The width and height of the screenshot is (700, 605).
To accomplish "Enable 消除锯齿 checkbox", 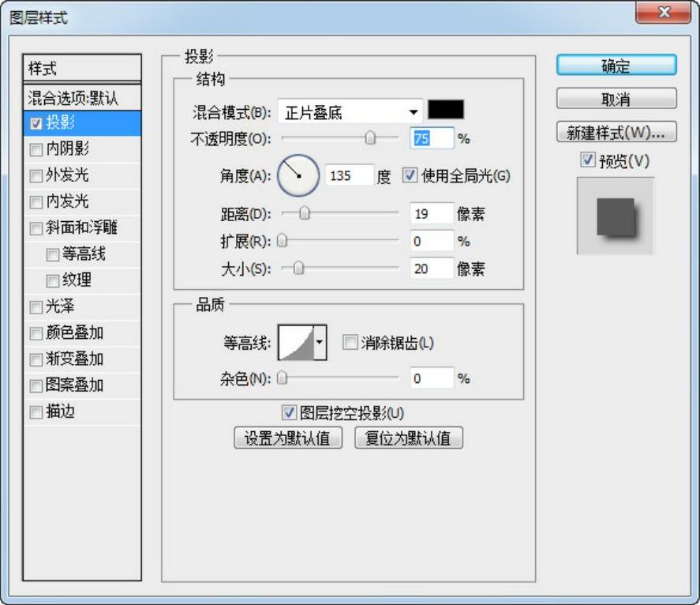I will 350,343.
